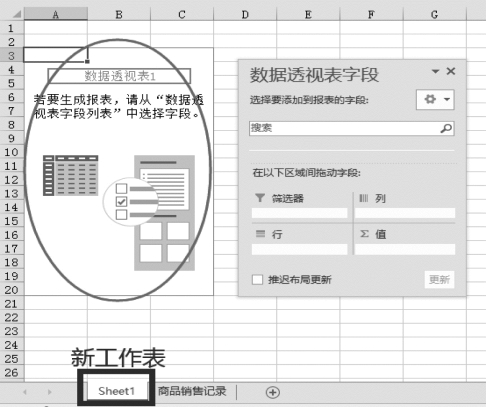The image size is (486, 407).
Task: Select row 10 header
Action: pos(11,152)
